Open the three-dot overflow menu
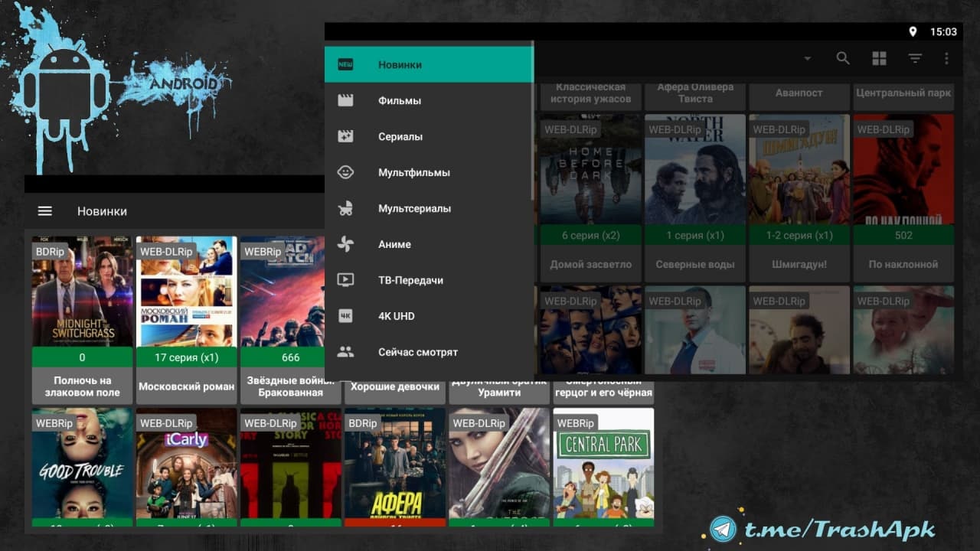Image resolution: width=980 pixels, height=551 pixels. coord(946,58)
